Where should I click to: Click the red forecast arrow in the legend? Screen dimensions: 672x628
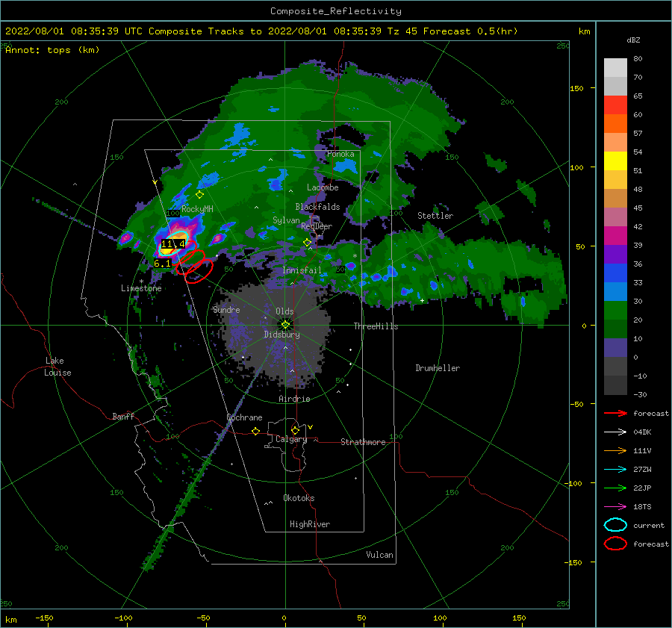point(615,413)
